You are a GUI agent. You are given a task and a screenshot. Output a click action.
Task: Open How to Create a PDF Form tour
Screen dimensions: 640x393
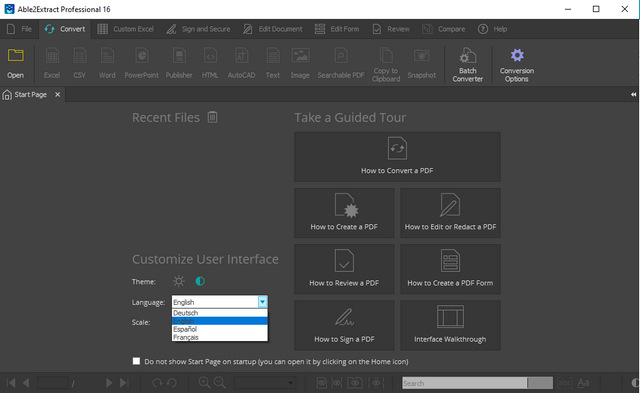[450, 269]
